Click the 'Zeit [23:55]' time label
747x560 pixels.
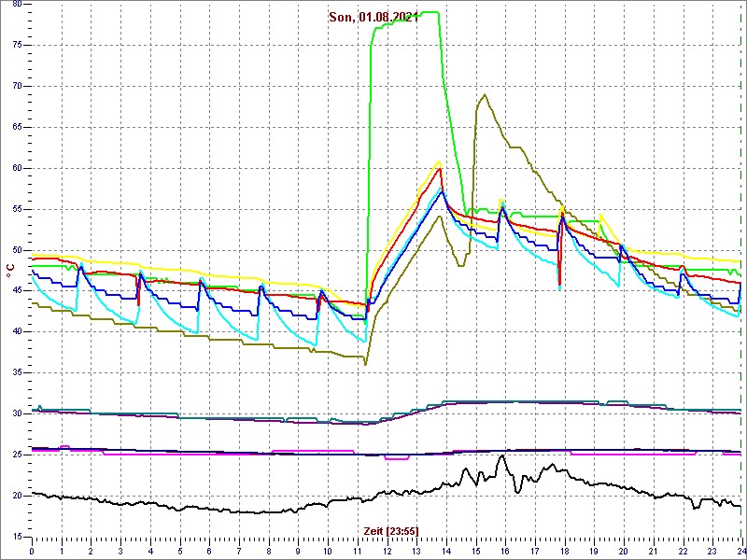click(x=391, y=531)
